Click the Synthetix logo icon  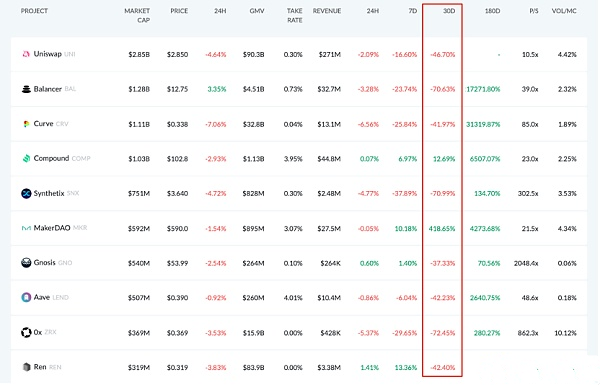26,193
